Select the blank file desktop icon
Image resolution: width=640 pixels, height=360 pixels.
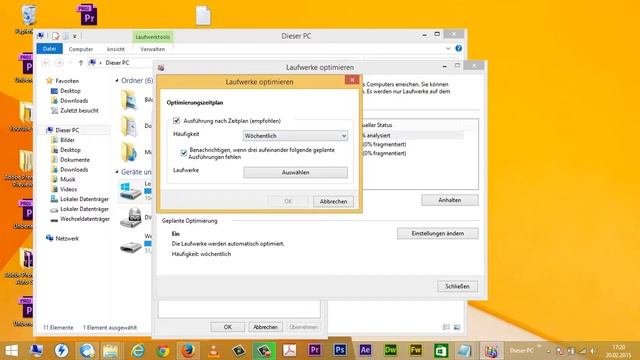point(203,16)
